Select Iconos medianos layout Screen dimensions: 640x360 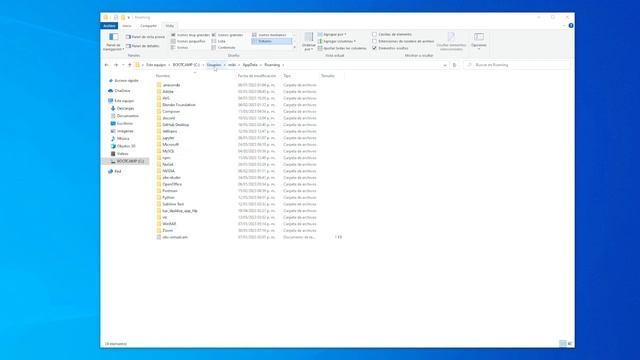[269, 35]
